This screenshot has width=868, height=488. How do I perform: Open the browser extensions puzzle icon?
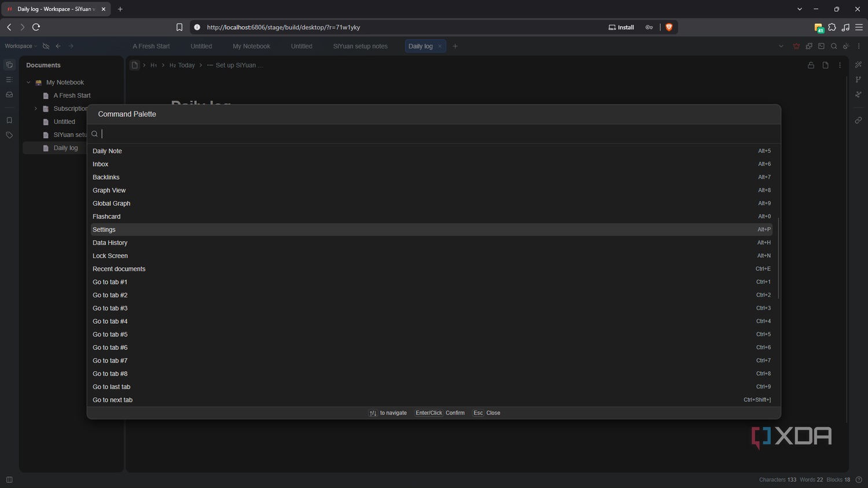832,27
